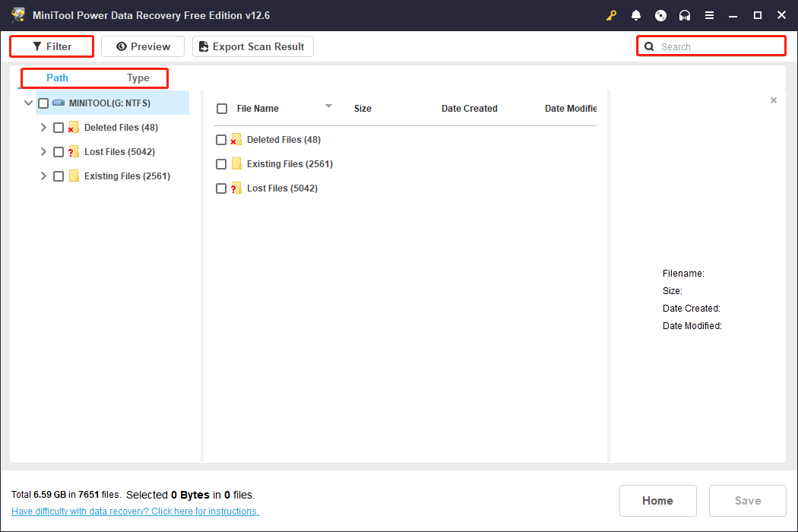Click the magnifier icon in the Search box
Viewport: 798px width, 532px height.
pyautogui.click(x=648, y=46)
